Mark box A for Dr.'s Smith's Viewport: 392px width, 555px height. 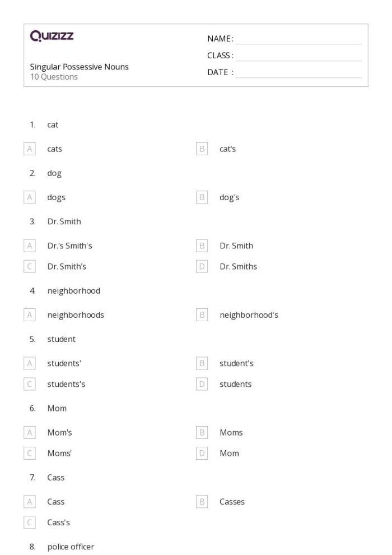pyautogui.click(x=30, y=246)
